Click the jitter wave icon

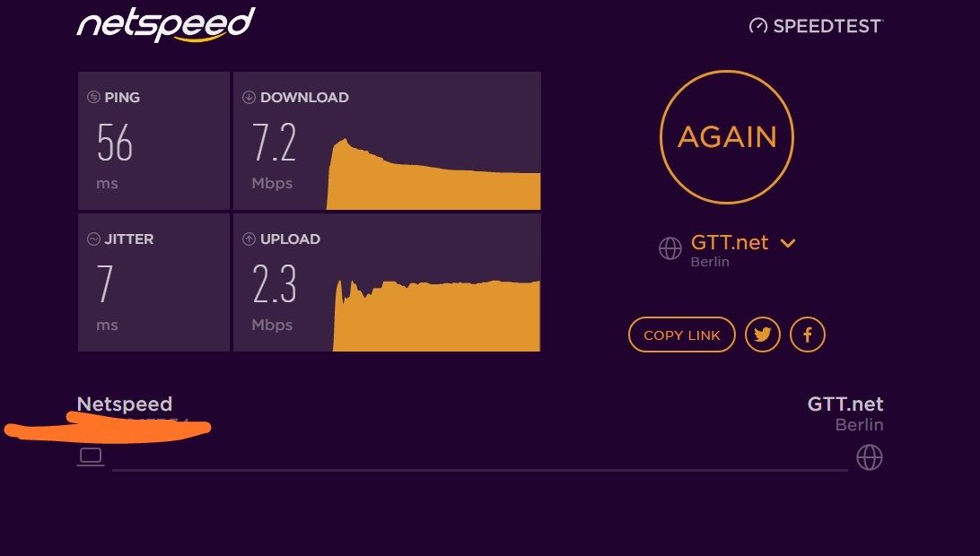[x=93, y=239]
